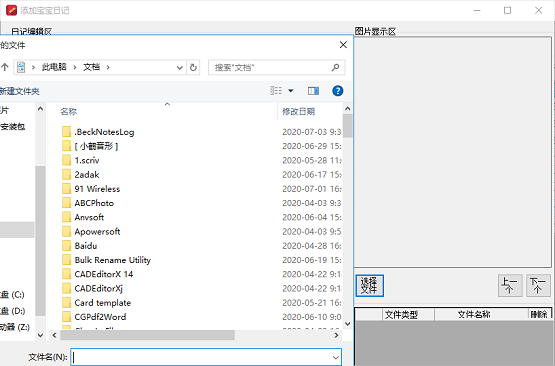555x366 pixels.
Task: Maximize the 添加宝宝日记 window
Action: 508,10
